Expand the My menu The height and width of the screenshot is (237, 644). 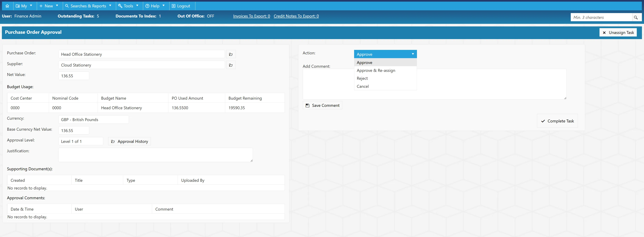[24, 6]
